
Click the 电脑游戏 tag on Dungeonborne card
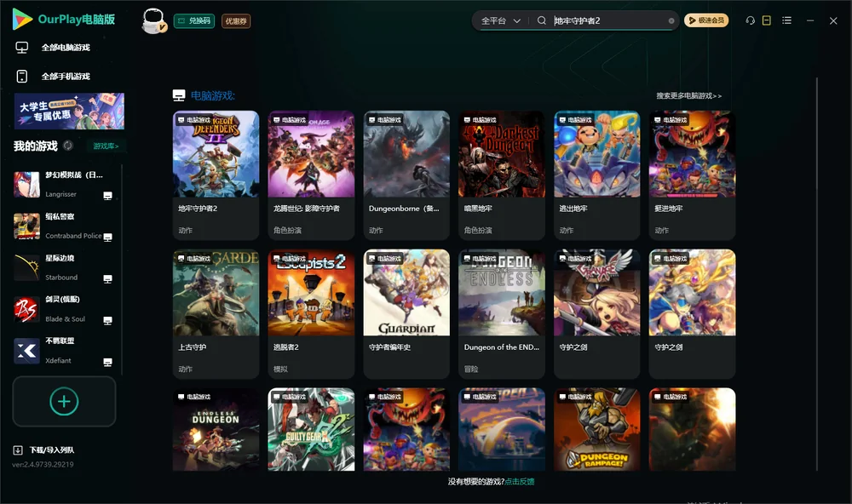385,119
